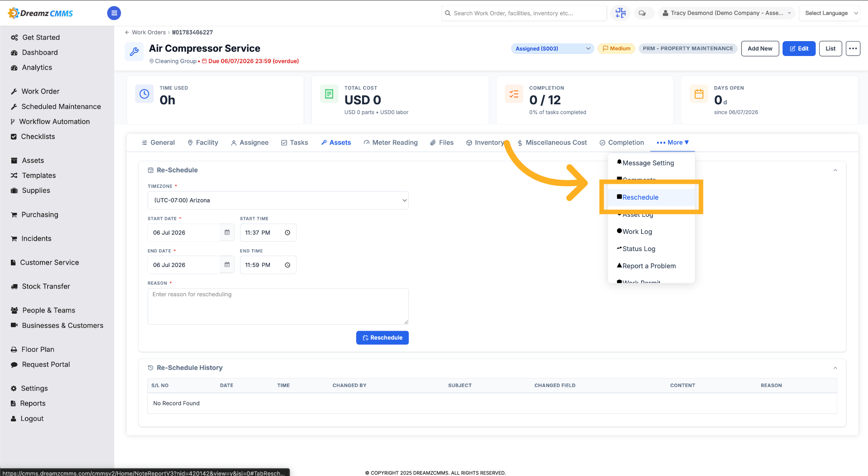This screenshot has height=476, width=868.
Task: Open the three-dot options button
Action: (x=853, y=48)
